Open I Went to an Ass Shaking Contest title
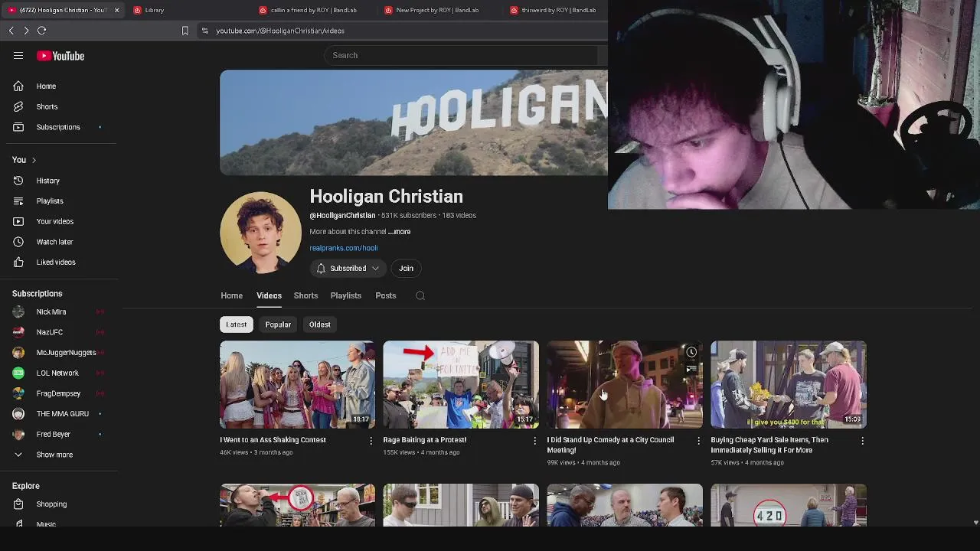980x551 pixels. coord(273,440)
